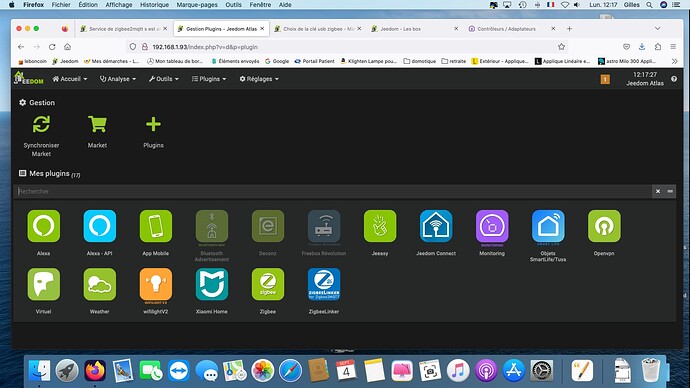Go to Firefox home page
690x388 pixels.
(x=67, y=47)
